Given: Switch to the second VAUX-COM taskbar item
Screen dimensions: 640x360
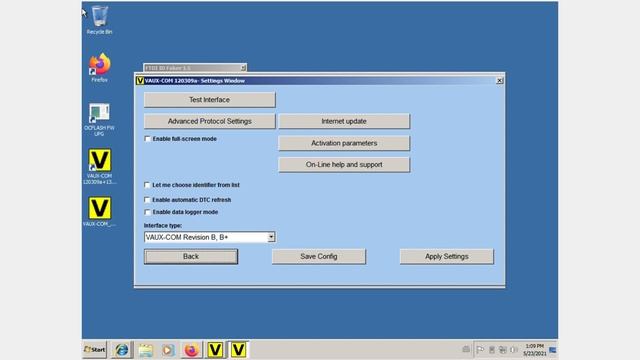Looking at the screenshot, I should 238,350.
